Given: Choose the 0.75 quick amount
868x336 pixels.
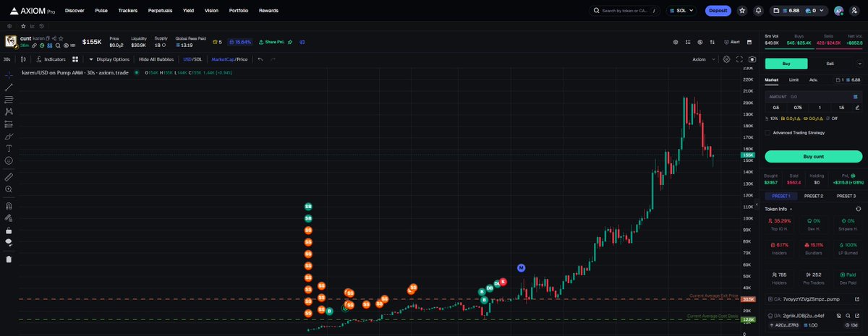Looking at the screenshot, I should pos(798,107).
